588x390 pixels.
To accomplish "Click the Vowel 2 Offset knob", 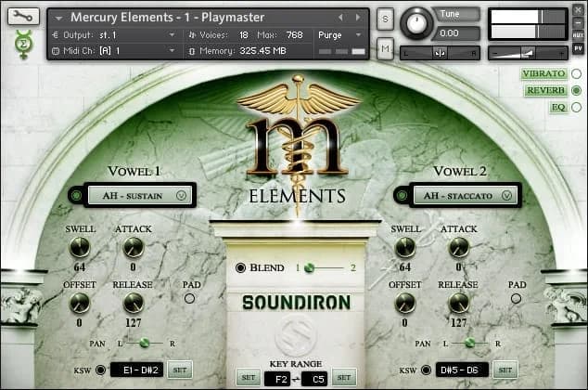I will click(405, 304).
